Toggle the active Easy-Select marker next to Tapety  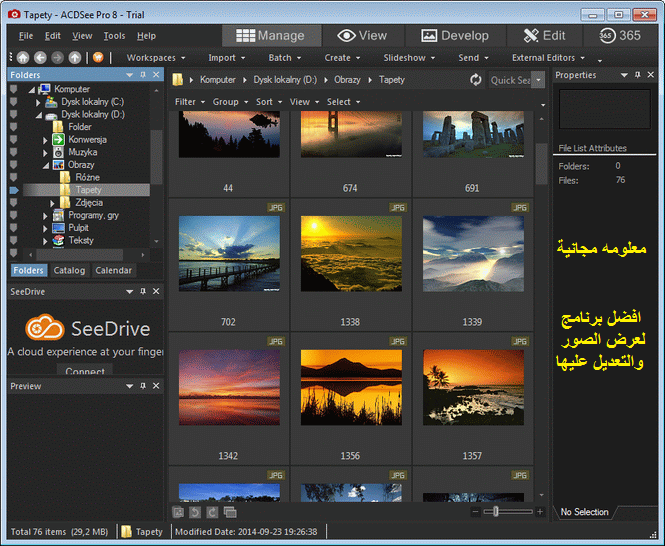14,190
